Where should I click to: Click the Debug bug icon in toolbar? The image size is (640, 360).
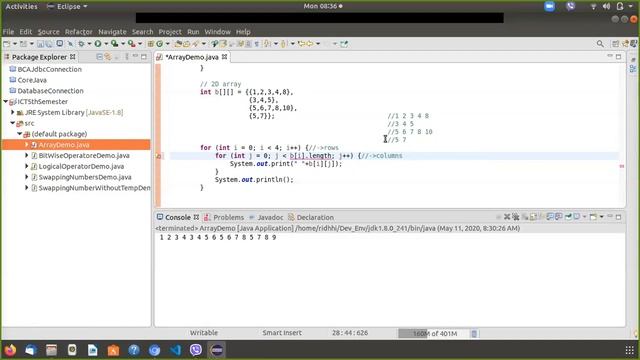(81, 44)
